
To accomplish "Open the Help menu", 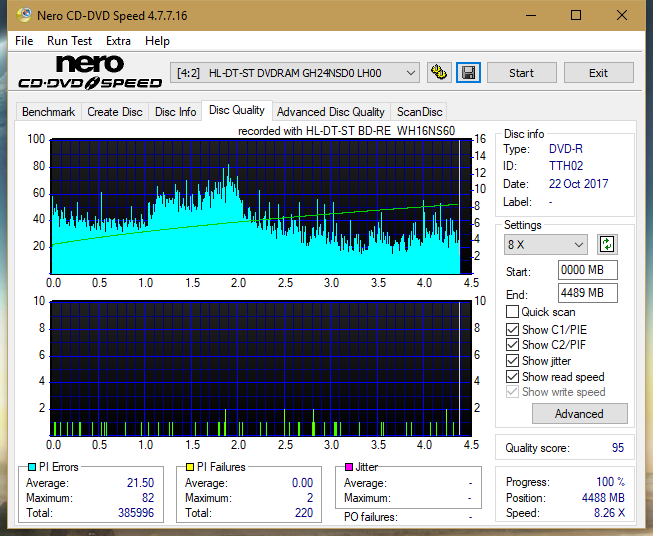I will (157, 41).
